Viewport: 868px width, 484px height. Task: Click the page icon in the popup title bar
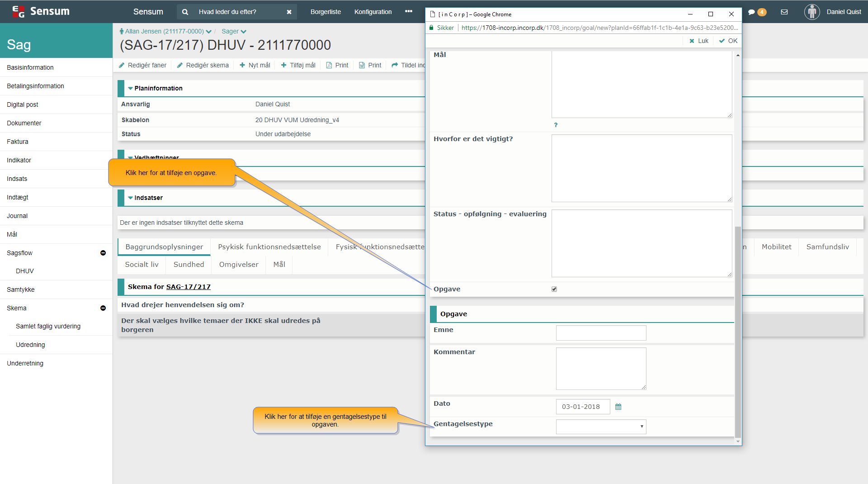coord(432,14)
